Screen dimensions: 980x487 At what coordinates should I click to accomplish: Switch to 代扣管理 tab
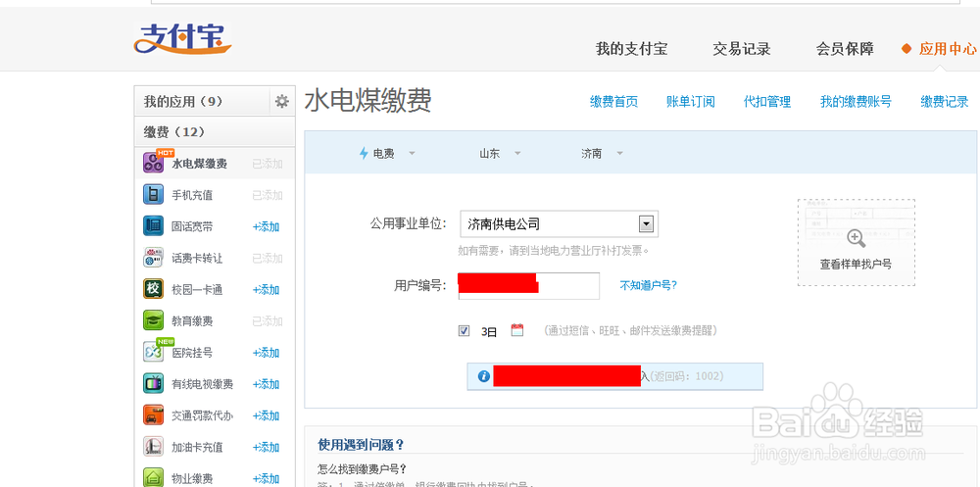pos(767,102)
